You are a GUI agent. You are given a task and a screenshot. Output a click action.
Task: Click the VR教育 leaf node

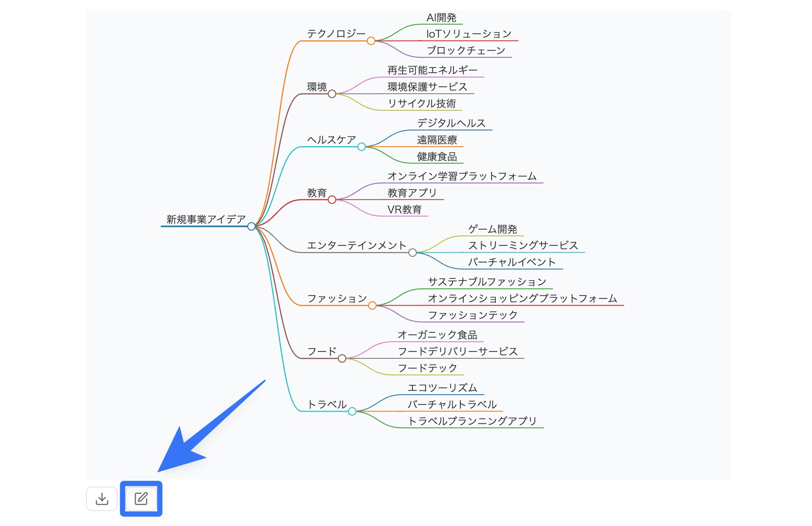(405, 210)
